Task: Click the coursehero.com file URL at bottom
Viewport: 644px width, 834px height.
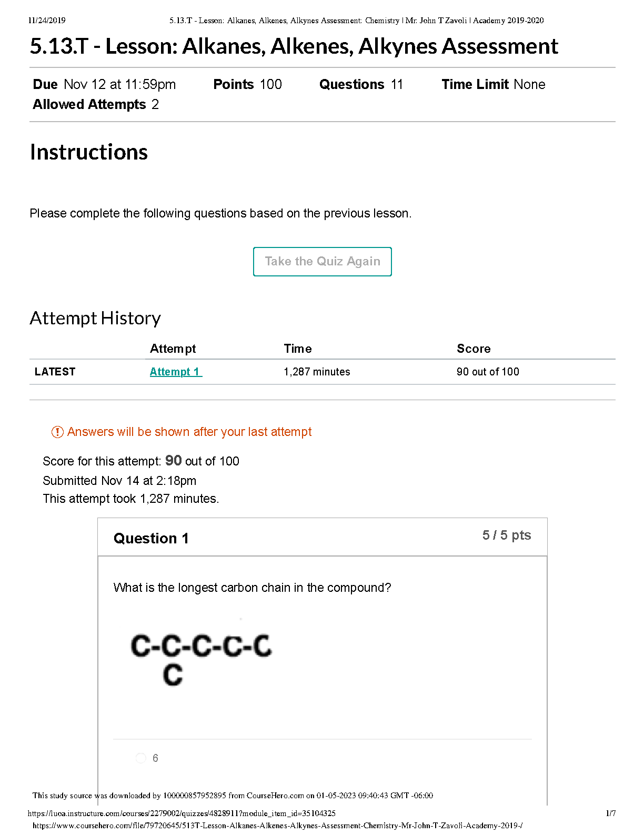Action: 277,826
